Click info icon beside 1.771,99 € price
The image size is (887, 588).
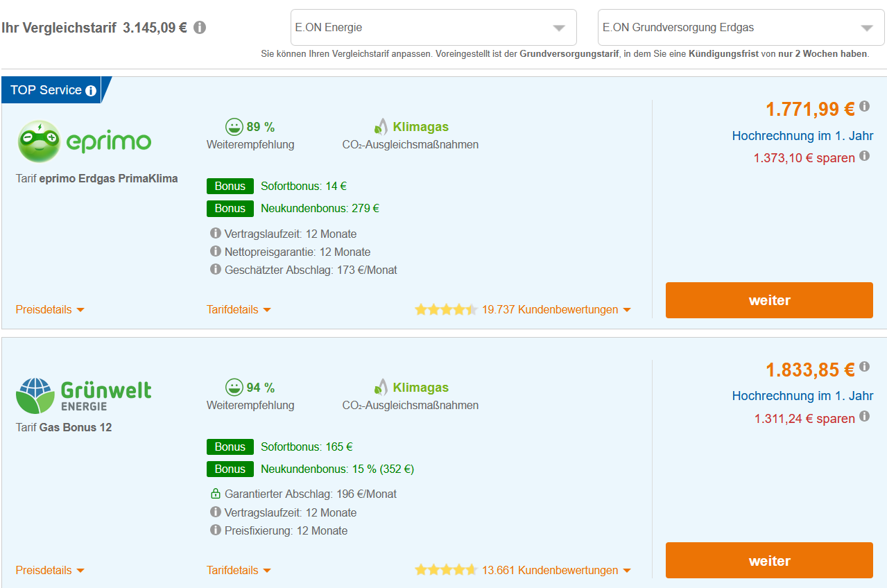(864, 106)
